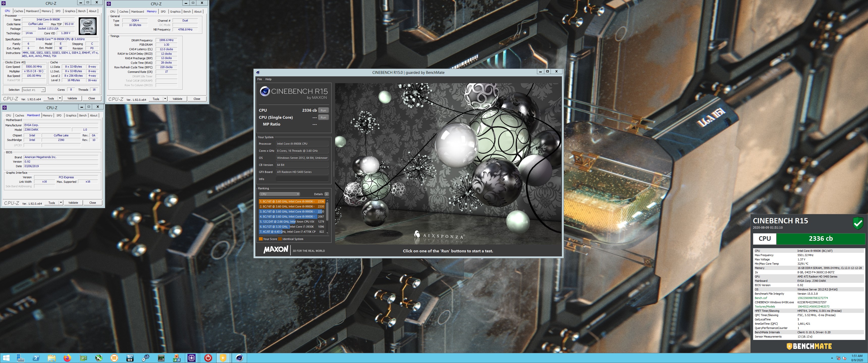
Task: Click the Textures/Models link in BenchMate panel
Action: [x=765, y=307]
